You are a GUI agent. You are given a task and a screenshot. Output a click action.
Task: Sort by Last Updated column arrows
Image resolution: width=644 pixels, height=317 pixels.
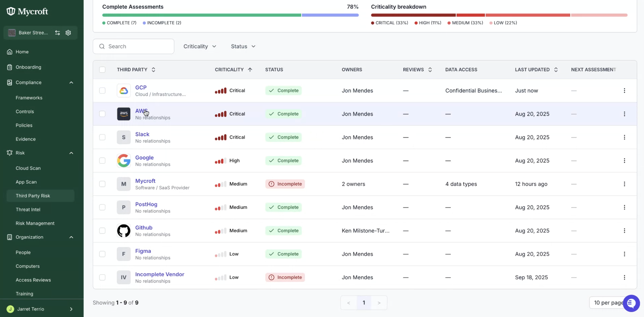tap(556, 70)
